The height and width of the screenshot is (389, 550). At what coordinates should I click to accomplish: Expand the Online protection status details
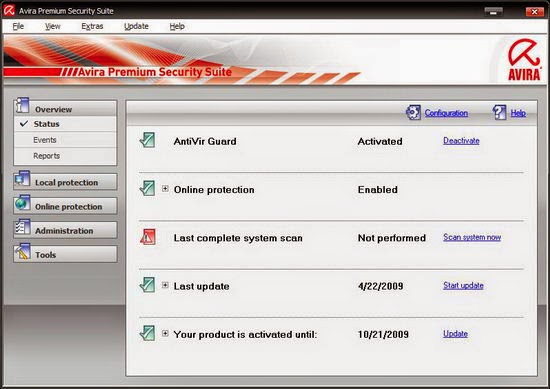coord(165,189)
